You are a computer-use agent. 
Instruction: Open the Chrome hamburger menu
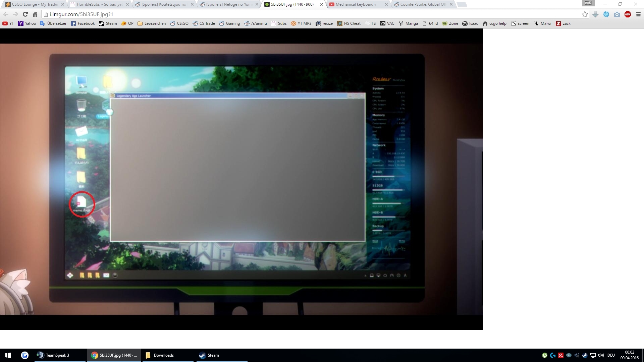click(x=638, y=14)
